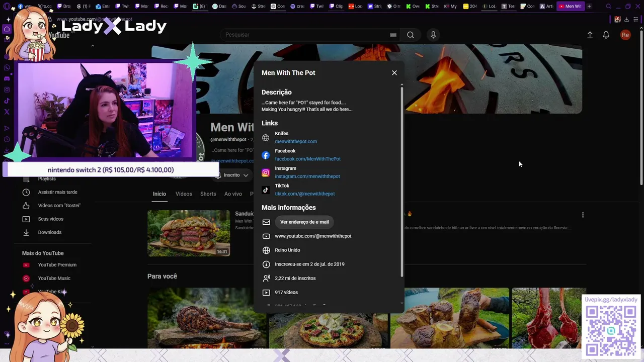Viewport: 644px width, 362px height.
Task: Open the featured video three-dot menu
Action: coord(583,215)
